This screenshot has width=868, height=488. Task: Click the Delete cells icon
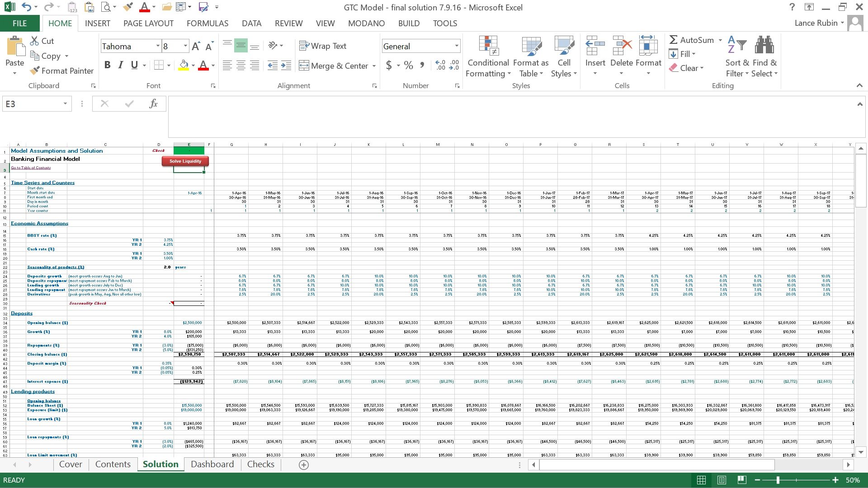pos(622,46)
